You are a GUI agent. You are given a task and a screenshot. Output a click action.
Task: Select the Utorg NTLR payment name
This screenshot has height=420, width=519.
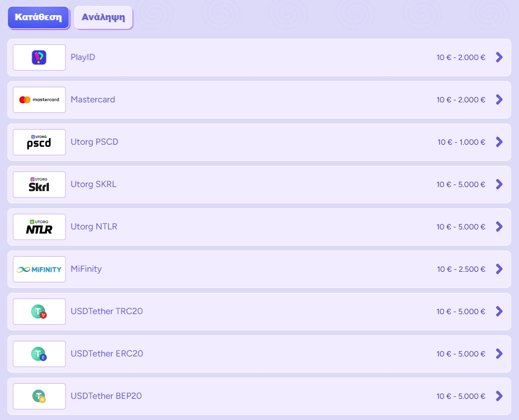tap(94, 227)
